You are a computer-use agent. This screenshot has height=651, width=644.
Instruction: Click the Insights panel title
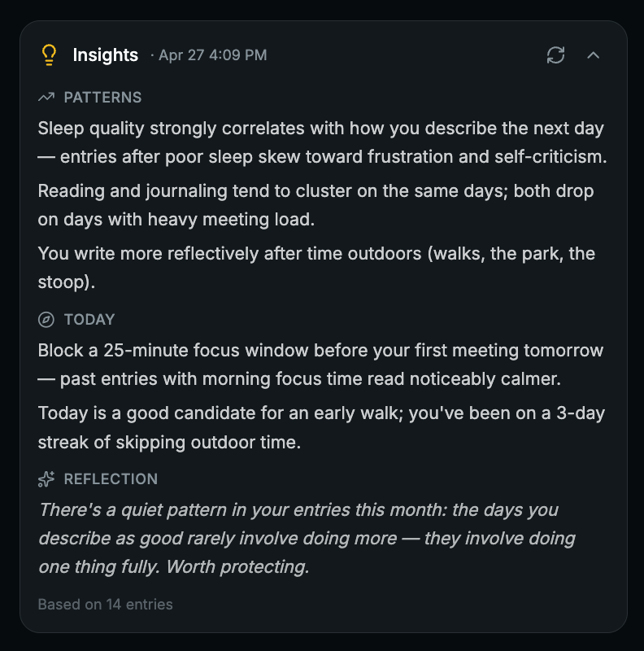click(x=106, y=55)
